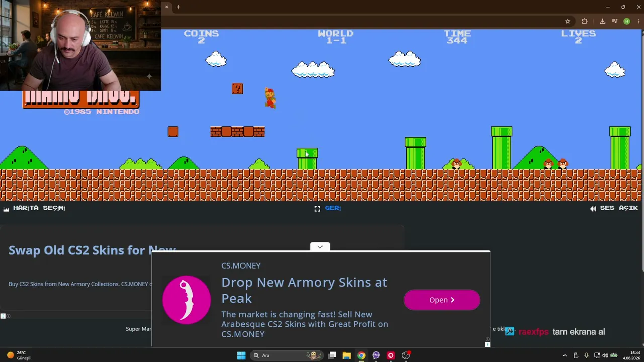Open File Explorer from the taskbar
This screenshot has height=362, width=644.
[347, 355]
